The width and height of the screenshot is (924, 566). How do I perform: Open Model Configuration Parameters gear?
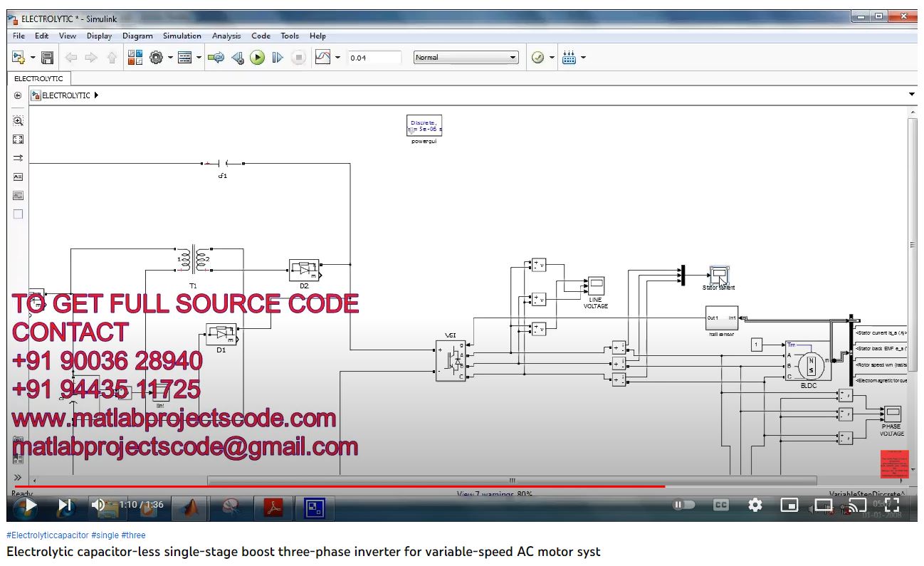pyautogui.click(x=157, y=58)
